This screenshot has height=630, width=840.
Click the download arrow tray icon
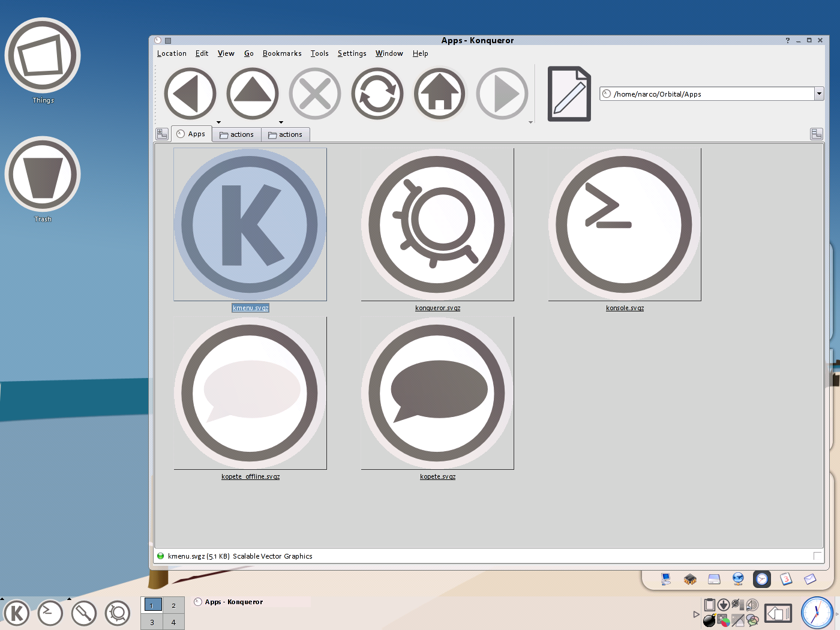[x=724, y=605]
